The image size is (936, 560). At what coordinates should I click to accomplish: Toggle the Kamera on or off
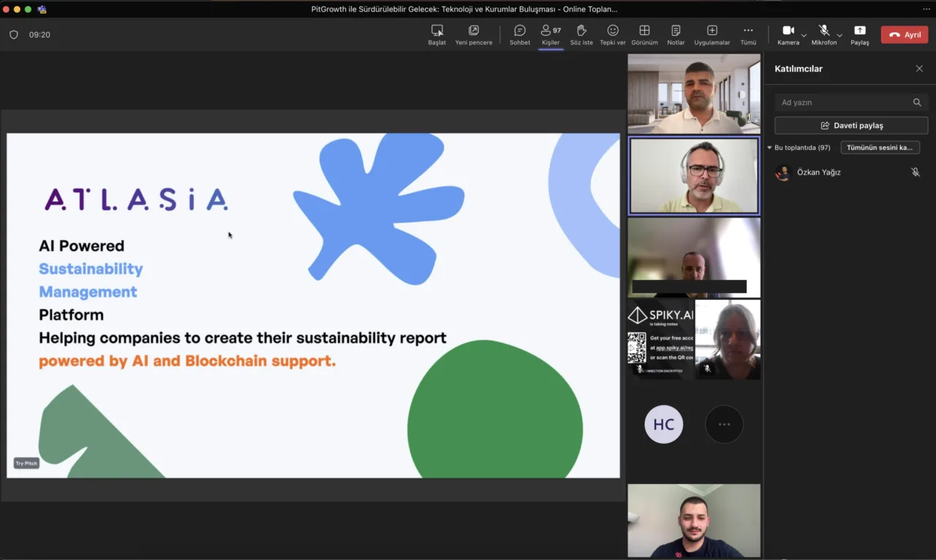[788, 34]
